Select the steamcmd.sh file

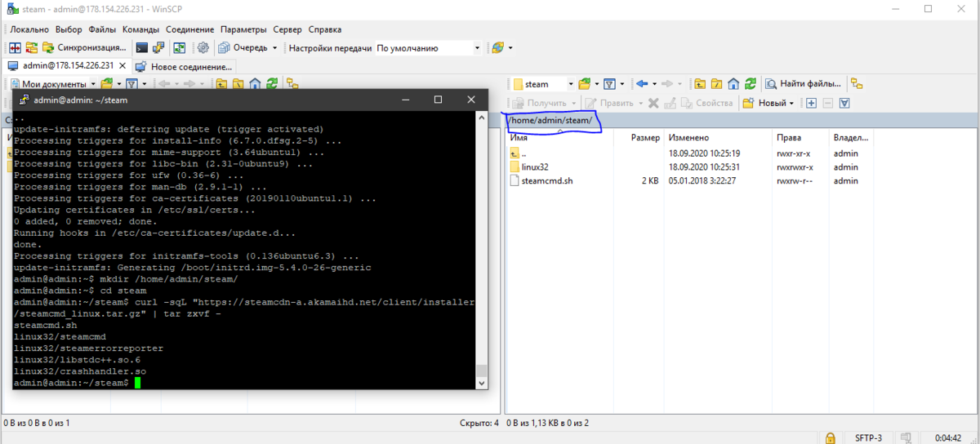[540, 180]
